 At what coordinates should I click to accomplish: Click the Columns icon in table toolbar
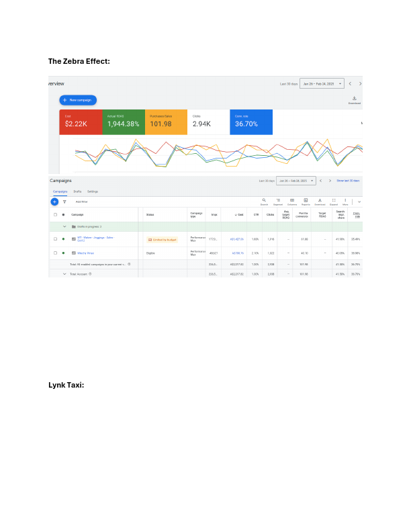coord(292,201)
